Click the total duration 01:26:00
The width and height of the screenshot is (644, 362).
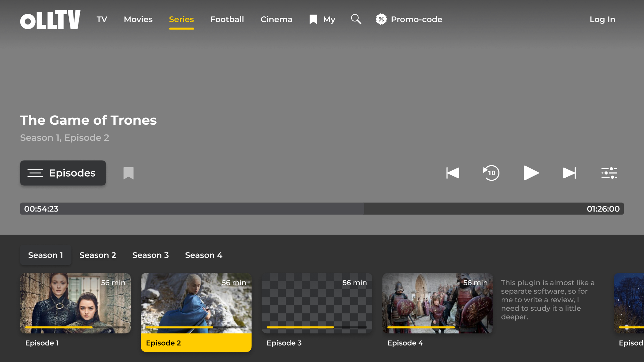[x=603, y=209]
